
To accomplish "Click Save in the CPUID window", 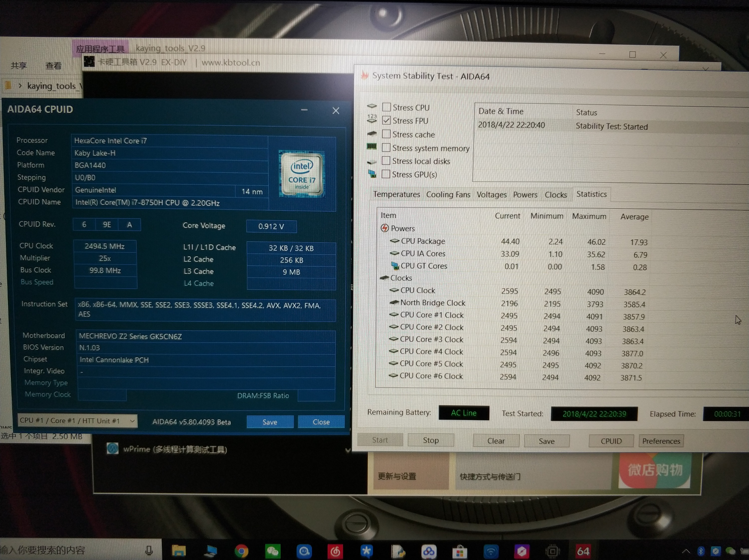I will pos(270,421).
